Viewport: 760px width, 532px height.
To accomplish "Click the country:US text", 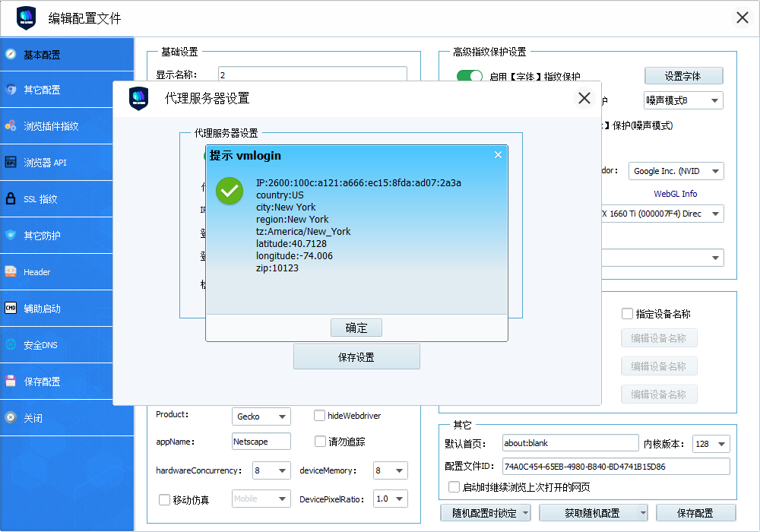I will tap(280, 195).
